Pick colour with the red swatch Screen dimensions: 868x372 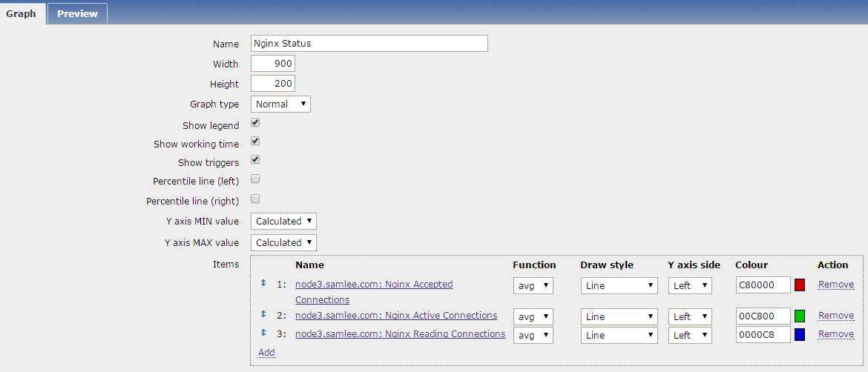(799, 285)
